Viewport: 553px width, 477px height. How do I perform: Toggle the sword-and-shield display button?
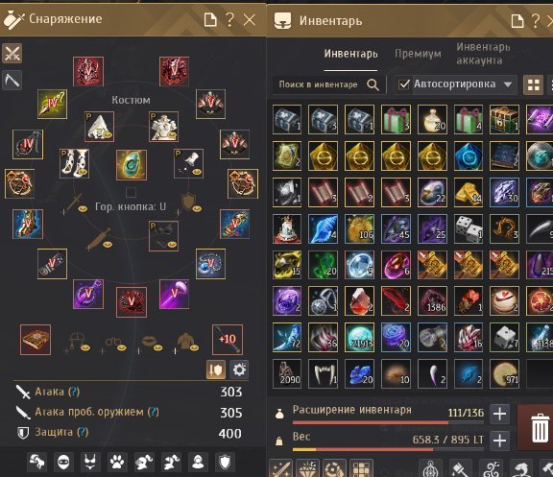click(216, 370)
